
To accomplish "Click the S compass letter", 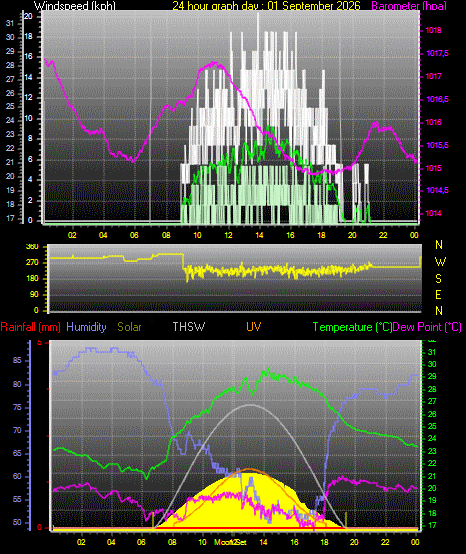I will [x=438, y=279].
